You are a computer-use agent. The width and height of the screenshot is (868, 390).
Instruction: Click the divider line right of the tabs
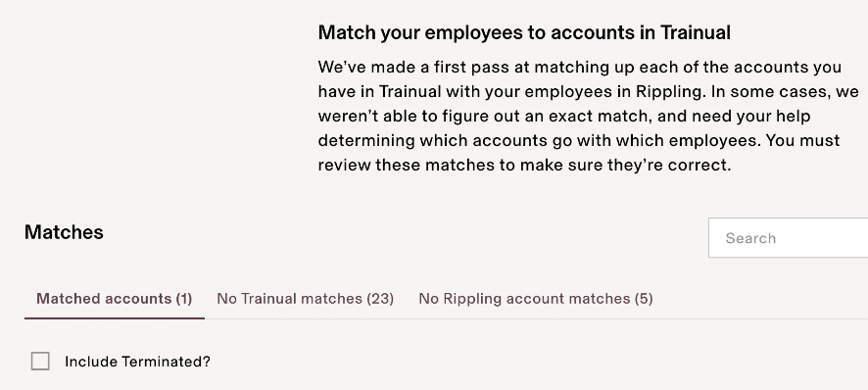point(536,318)
